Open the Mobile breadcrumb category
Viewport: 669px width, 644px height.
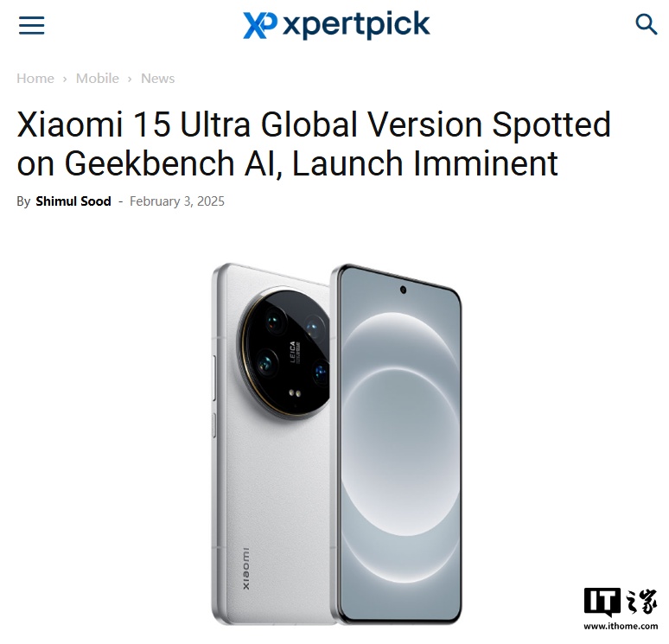[98, 79]
